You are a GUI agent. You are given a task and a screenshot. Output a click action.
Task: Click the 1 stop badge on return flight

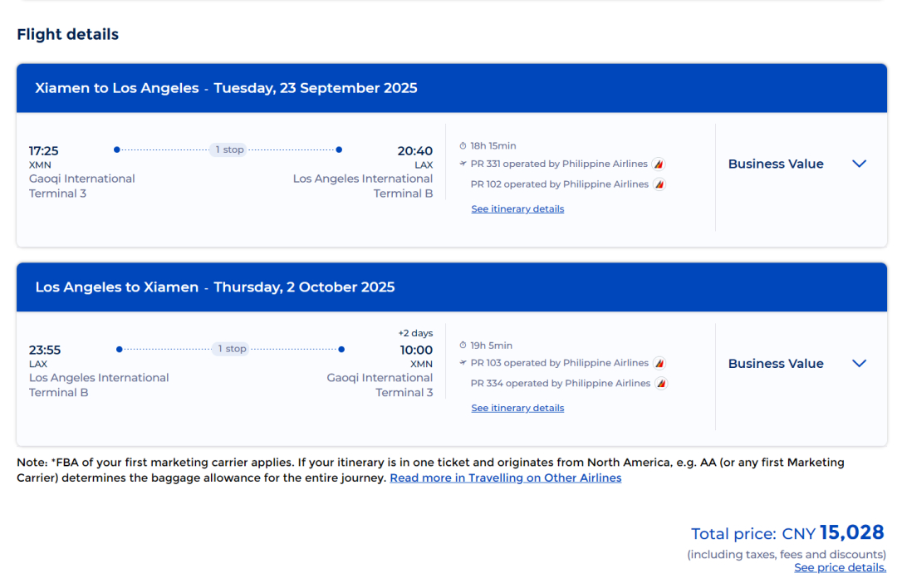(232, 350)
